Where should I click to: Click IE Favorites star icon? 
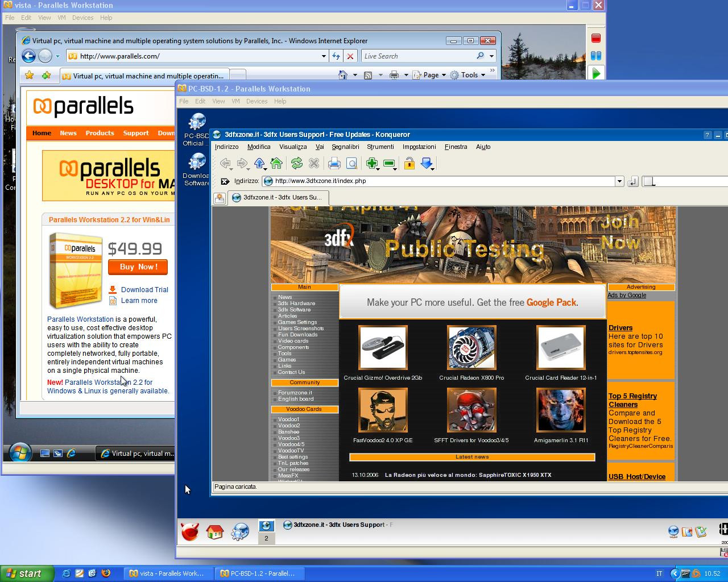pyautogui.click(x=30, y=75)
